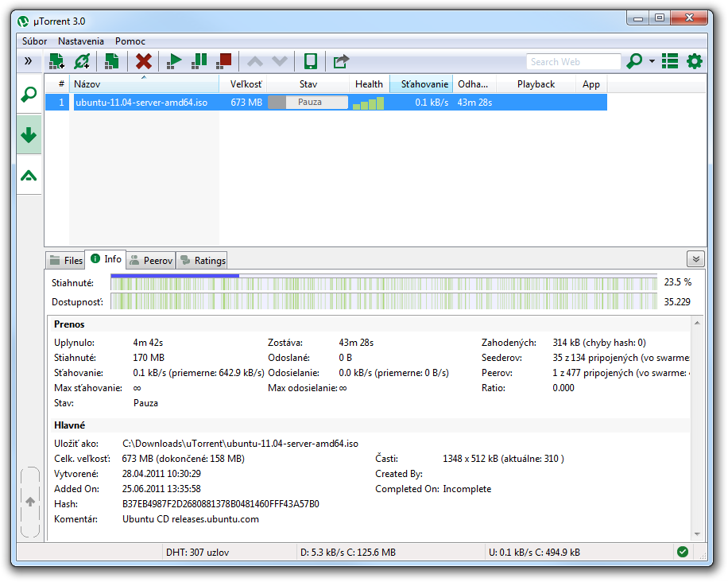Open Preferences with the green gear icon
728x582 pixels.
click(695, 61)
